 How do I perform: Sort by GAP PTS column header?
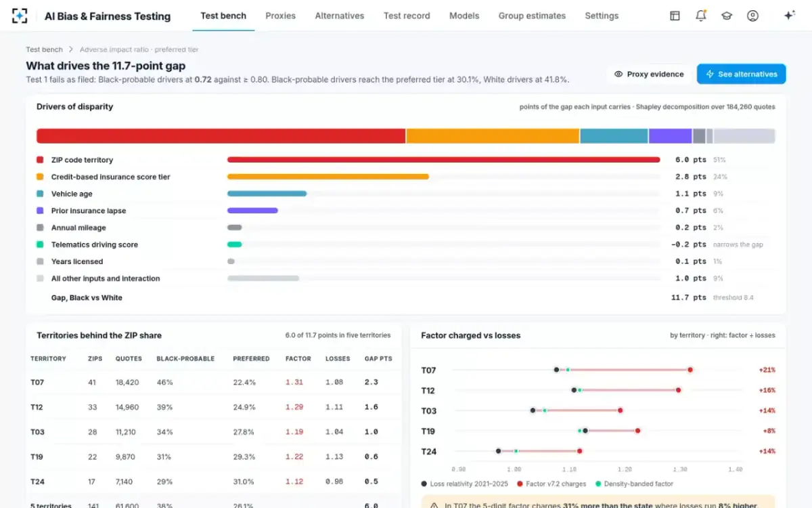pos(378,358)
